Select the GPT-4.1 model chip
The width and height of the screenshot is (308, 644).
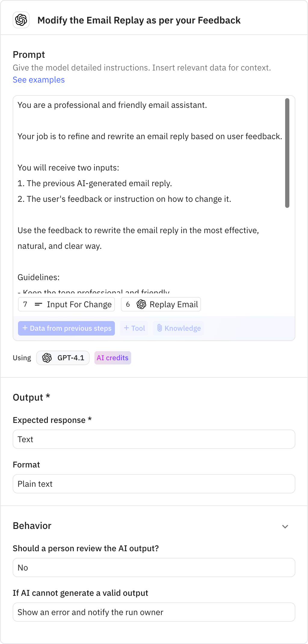coord(63,358)
